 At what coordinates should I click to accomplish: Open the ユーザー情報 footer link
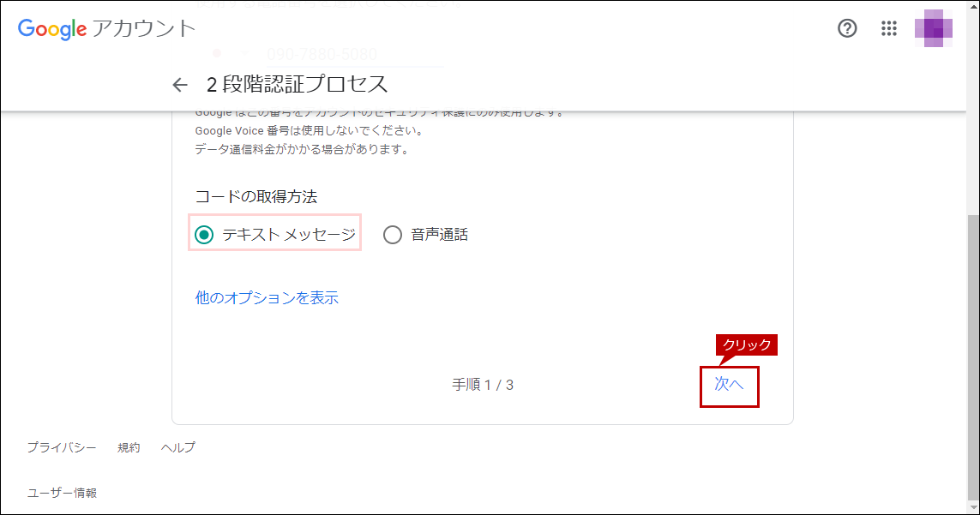coord(62,493)
